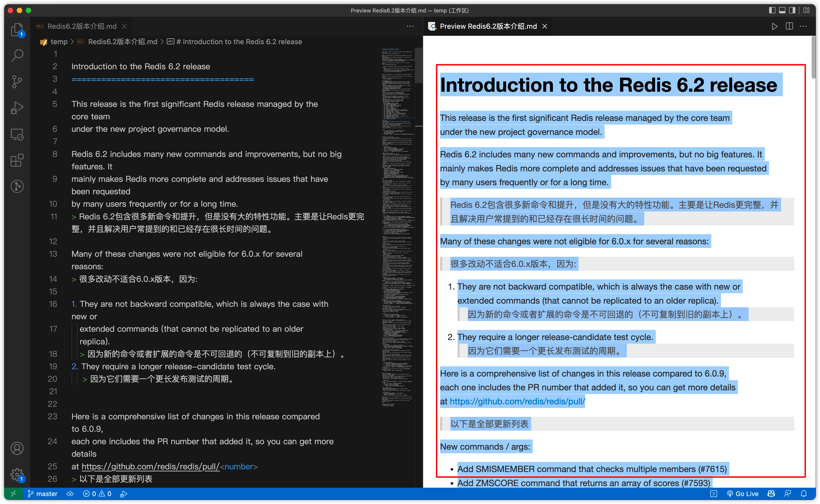Toggle the secondary side bar layout button
Image resolution: width=820 pixels, height=504 pixels.
pyautogui.click(x=792, y=10)
